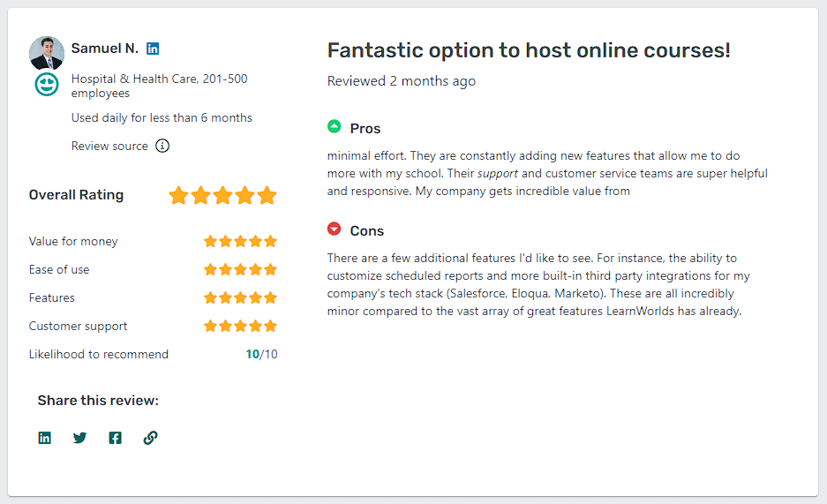The image size is (827, 504).
Task: Click the Value for money stars
Action: click(x=240, y=241)
